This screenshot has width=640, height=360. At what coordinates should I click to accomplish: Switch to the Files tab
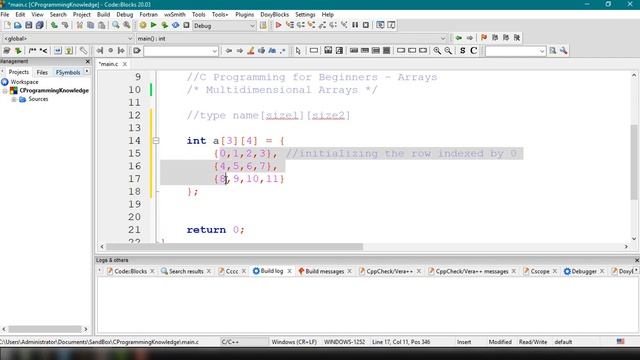42,72
